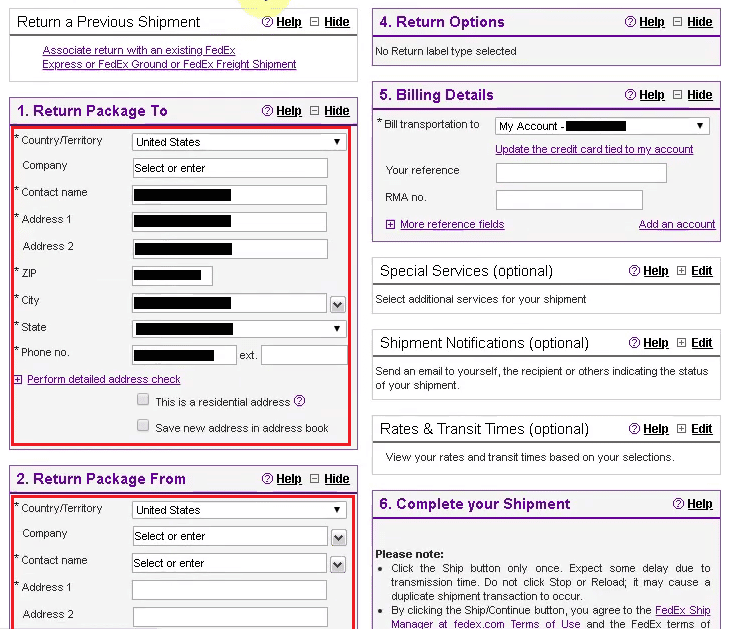This screenshot has height=629, width=733.
Task: Click the minus icon beside Hide in Return a Previous Shipment
Action: click(315, 21)
